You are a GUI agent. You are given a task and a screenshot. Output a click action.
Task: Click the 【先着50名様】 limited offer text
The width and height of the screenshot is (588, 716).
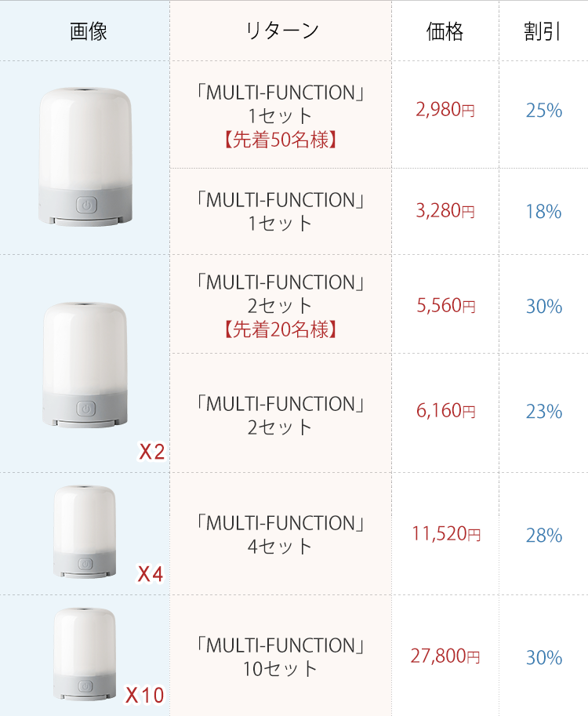coord(281,141)
